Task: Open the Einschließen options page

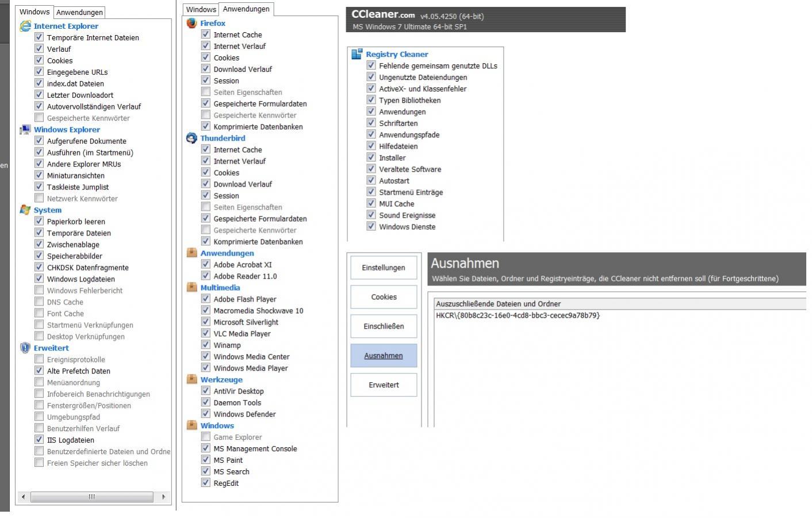Action: 384,326
